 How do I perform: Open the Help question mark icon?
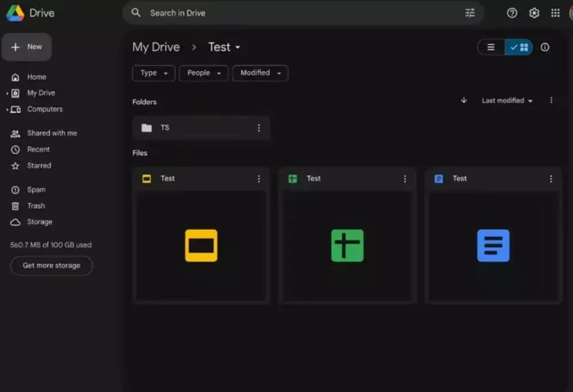point(512,13)
